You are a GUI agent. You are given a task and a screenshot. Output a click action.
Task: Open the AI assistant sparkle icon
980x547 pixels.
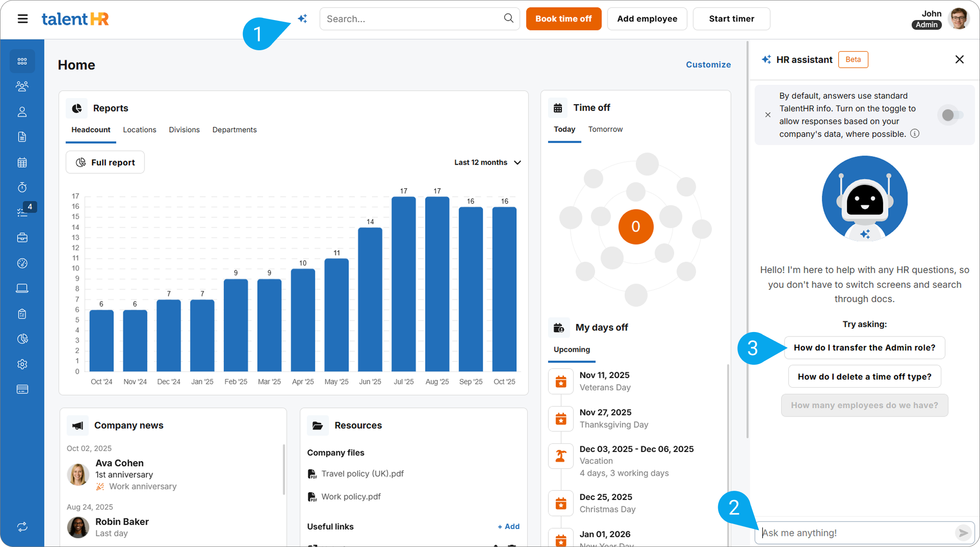pos(302,19)
